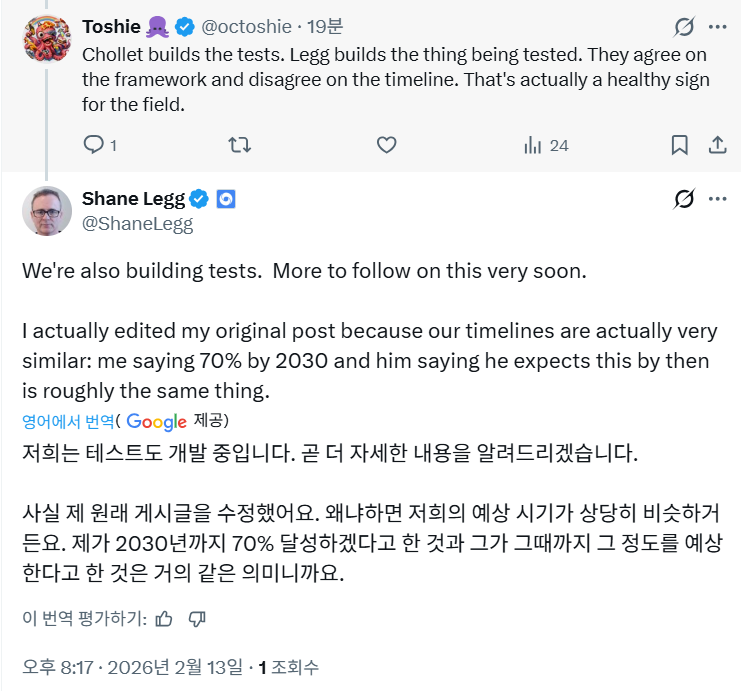Rate the translation with thumbs up
Image resolution: width=741 pixels, height=691 pixels.
pos(165,618)
